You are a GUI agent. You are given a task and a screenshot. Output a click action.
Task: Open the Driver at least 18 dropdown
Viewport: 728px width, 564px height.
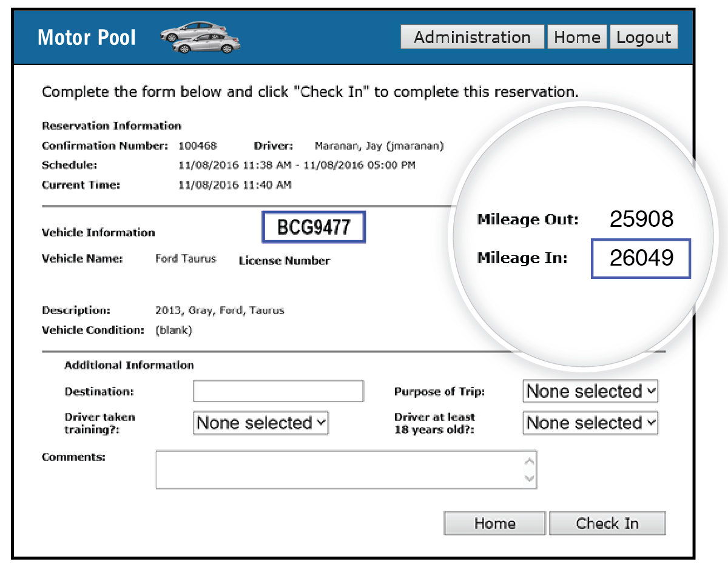click(590, 423)
